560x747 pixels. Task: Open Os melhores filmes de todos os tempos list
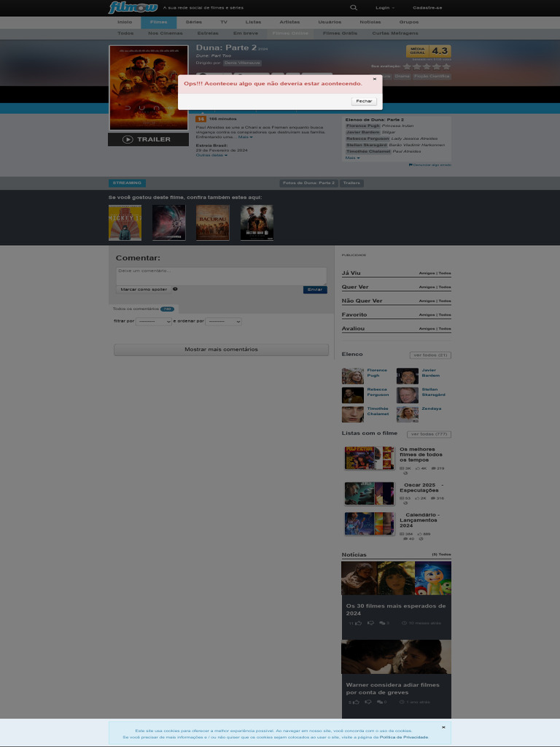click(x=421, y=454)
